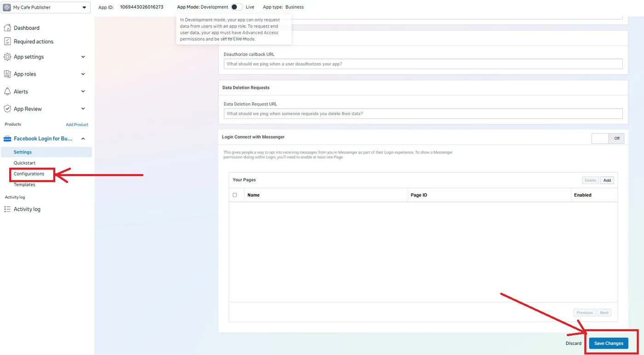Click the App Review shield icon
The height and width of the screenshot is (355, 644).
point(7,109)
